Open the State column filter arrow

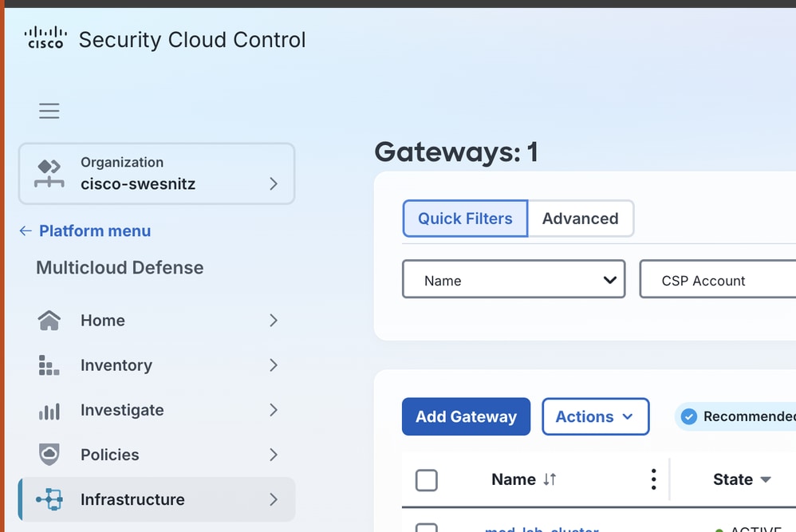pos(766,479)
